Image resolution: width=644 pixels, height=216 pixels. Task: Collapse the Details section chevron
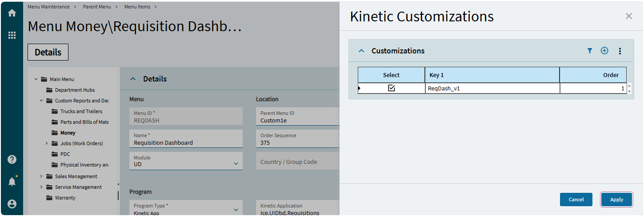click(132, 79)
